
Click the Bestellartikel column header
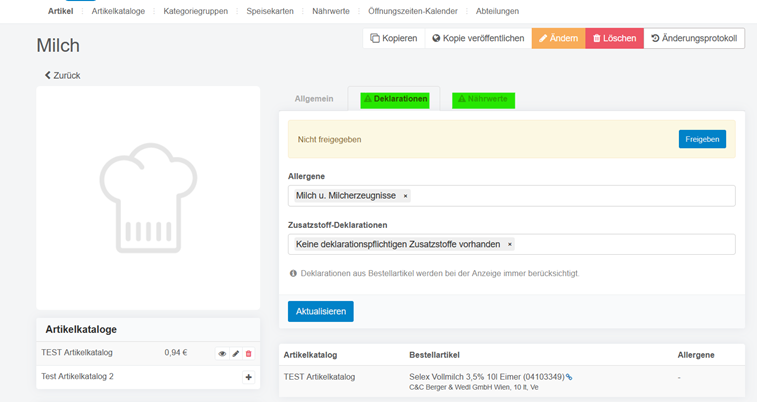point(435,355)
